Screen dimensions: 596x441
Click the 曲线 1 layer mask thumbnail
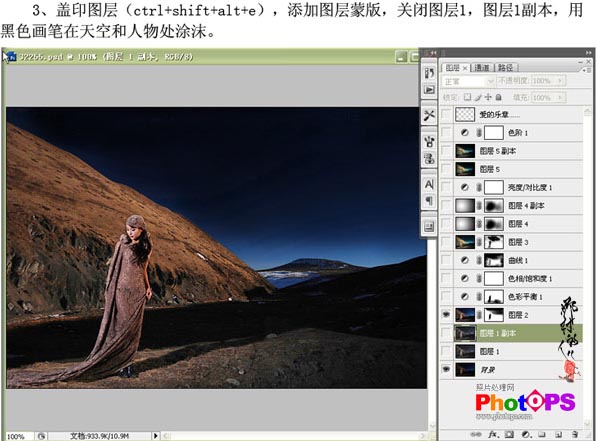point(494,260)
